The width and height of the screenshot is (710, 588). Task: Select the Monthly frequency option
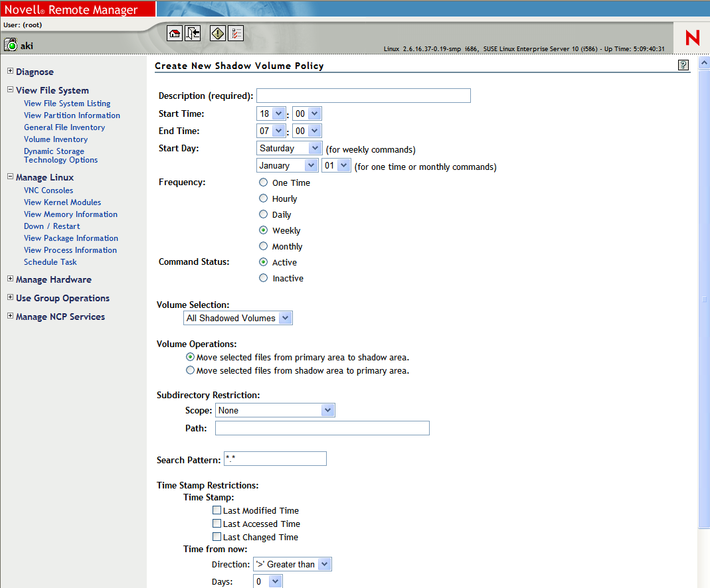(263, 246)
